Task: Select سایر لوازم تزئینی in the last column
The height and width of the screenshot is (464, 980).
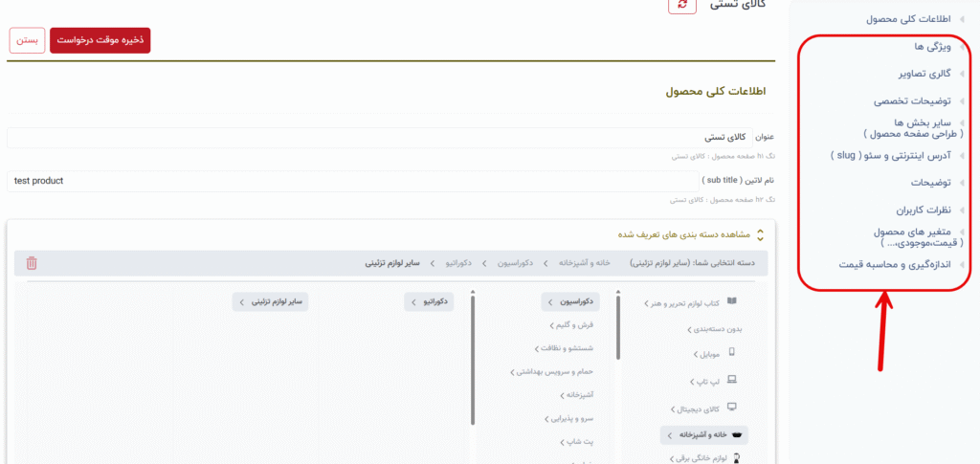Action: point(270,302)
